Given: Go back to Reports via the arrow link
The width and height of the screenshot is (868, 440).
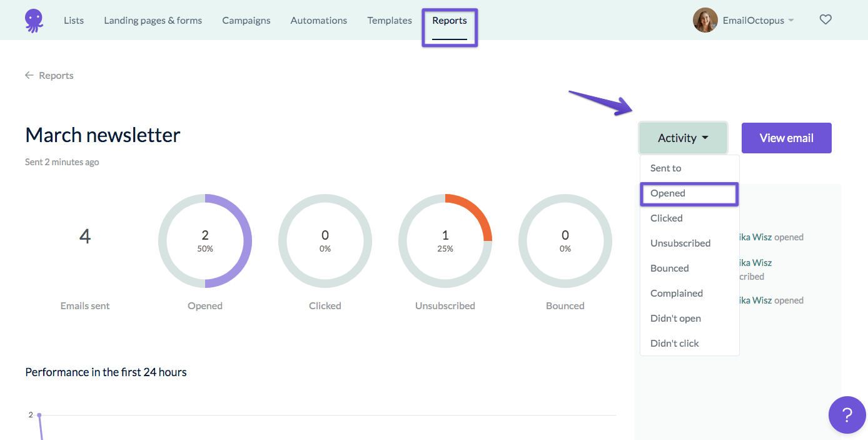Looking at the screenshot, I should (x=49, y=76).
